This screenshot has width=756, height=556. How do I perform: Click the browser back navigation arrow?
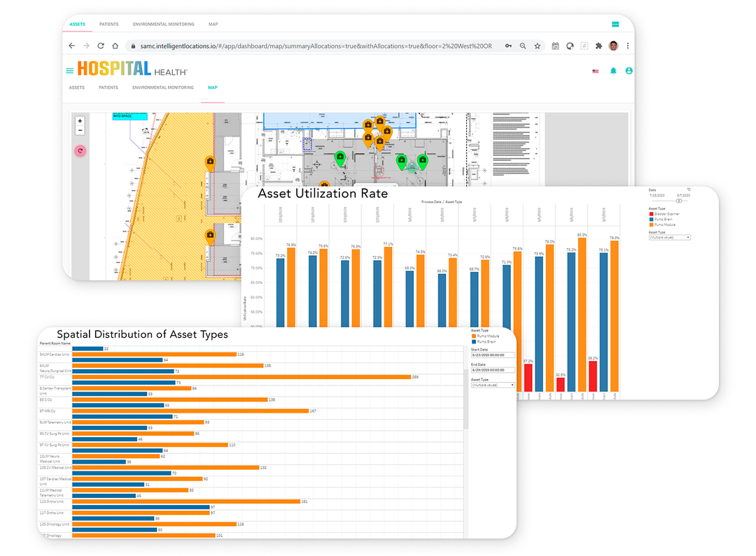[x=72, y=45]
